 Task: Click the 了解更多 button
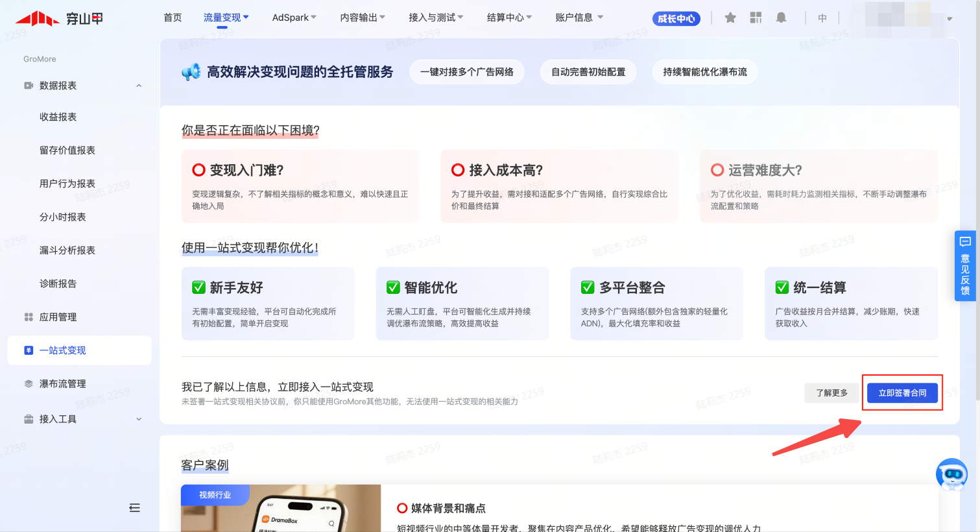[x=831, y=393]
